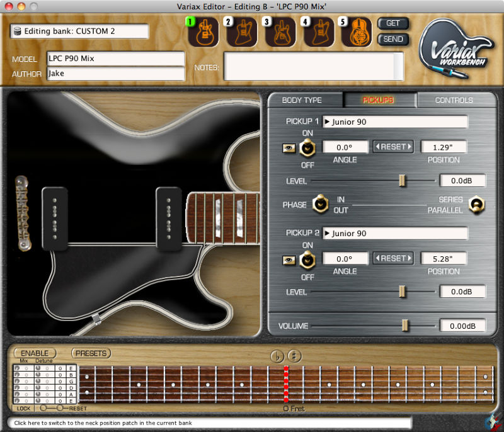Select the neck pickup on the guitar body
This screenshot has height=432, width=504.
tap(168, 219)
